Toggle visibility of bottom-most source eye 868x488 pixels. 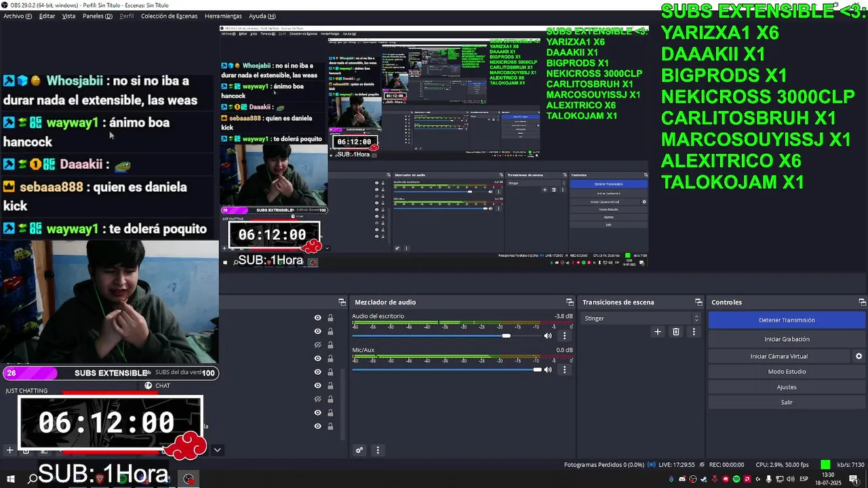[x=317, y=426]
